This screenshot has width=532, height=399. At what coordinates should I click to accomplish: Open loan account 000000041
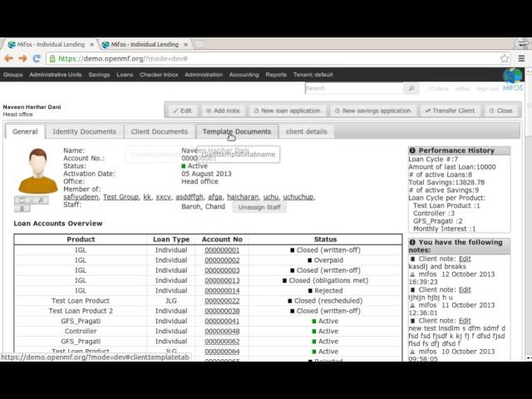tap(222, 322)
